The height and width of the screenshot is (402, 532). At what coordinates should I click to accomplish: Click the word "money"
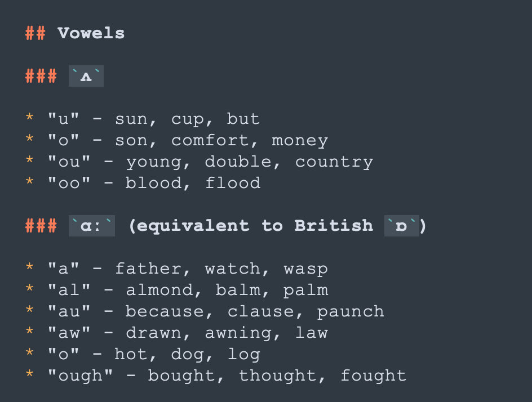299,141
